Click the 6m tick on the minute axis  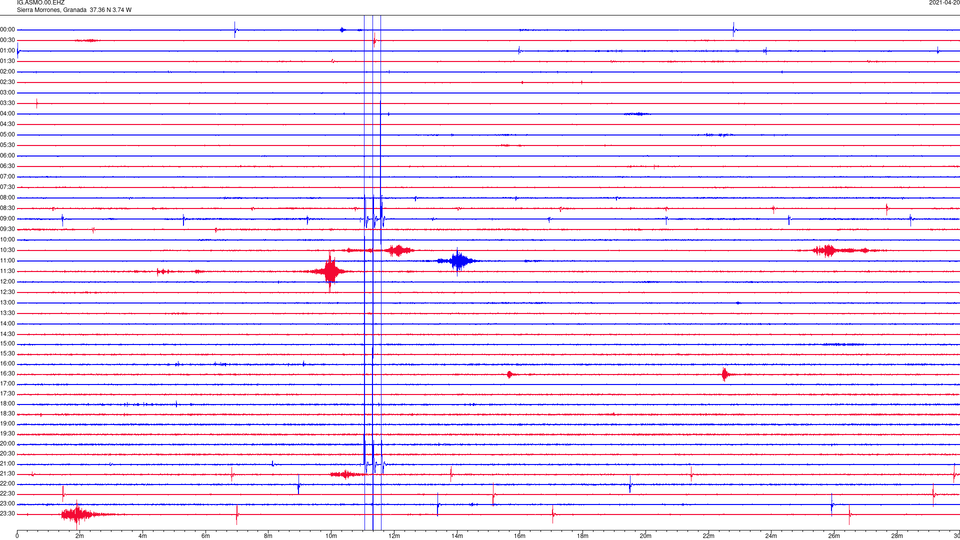(x=206, y=536)
